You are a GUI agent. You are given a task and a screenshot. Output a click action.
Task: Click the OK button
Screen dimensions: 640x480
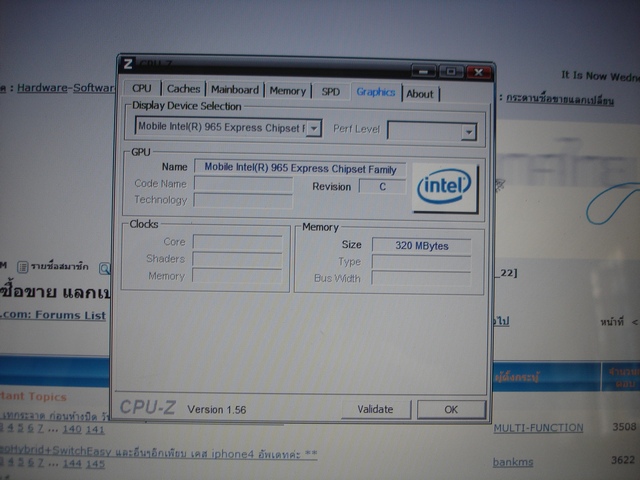click(451, 409)
